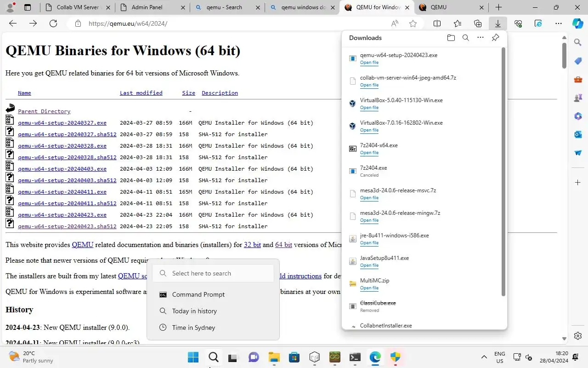Viewport: 588px width, 368px height.
Task: Download qemu-w64-setup-20240423.exe from listing
Action: (62, 215)
